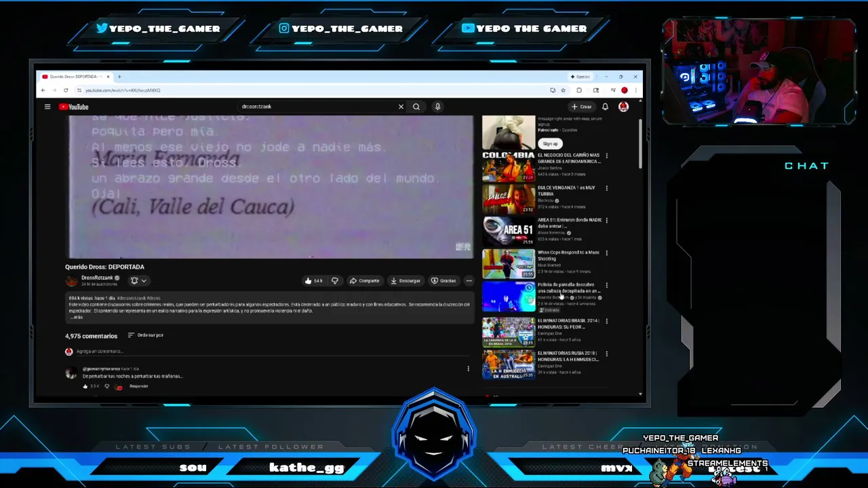Open Chrome three-dot menu
The height and width of the screenshot is (488, 868).
pos(635,90)
